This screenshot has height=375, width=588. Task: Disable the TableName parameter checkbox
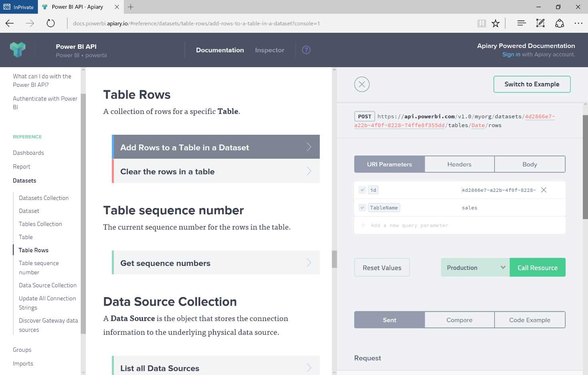(x=362, y=207)
